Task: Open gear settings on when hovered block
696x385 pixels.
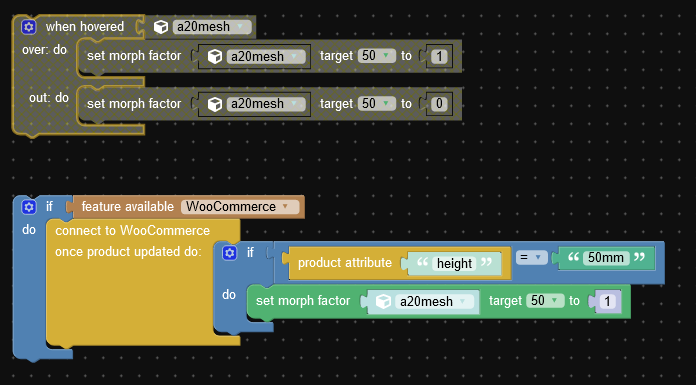Action: [29, 27]
